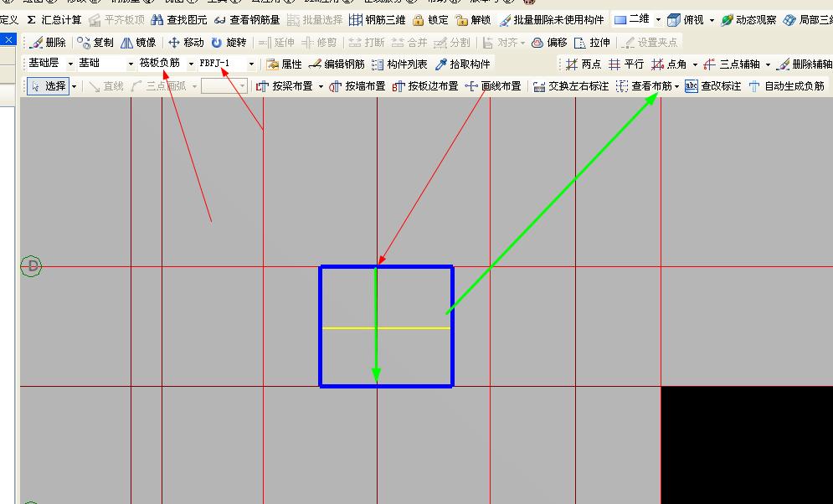Click 修剪 trim tool
The width and height of the screenshot is (833, 504).
[x=319, y=43]
